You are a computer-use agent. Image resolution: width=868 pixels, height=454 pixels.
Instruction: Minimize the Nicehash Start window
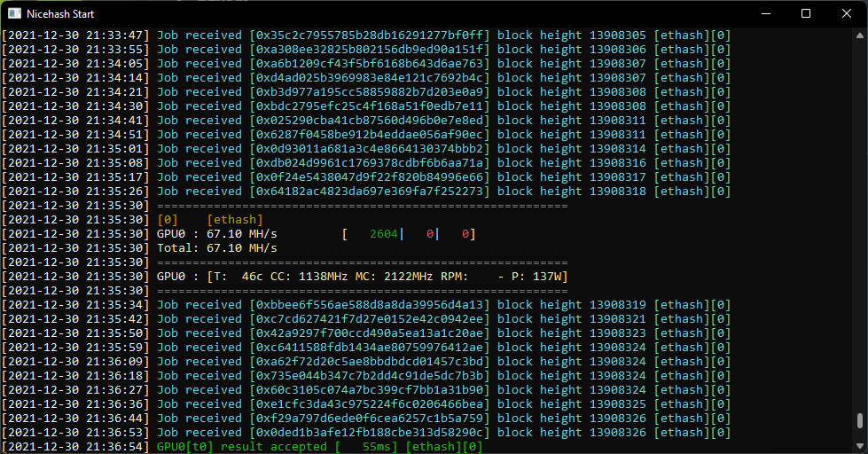(x=766, y=14)
